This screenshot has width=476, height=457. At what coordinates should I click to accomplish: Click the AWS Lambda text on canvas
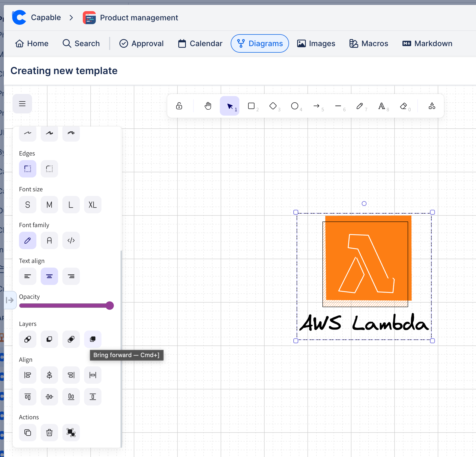(x=364, y=323)
